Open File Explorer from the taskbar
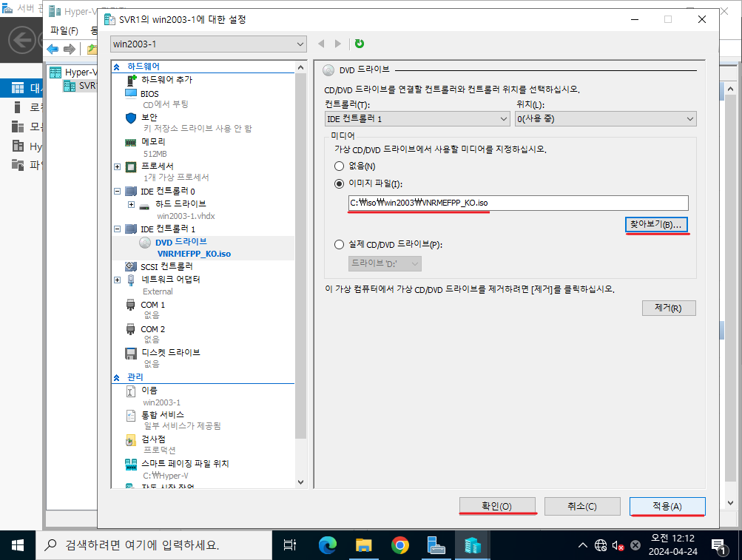The height and width of the screenshot is (560, 742). point(363,545)
